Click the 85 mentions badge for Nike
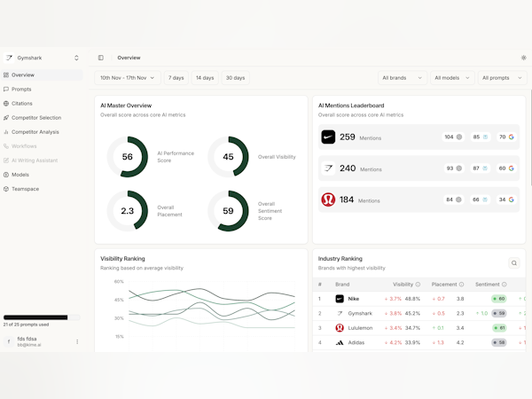The image size is (532, 399). click(480, 137)
